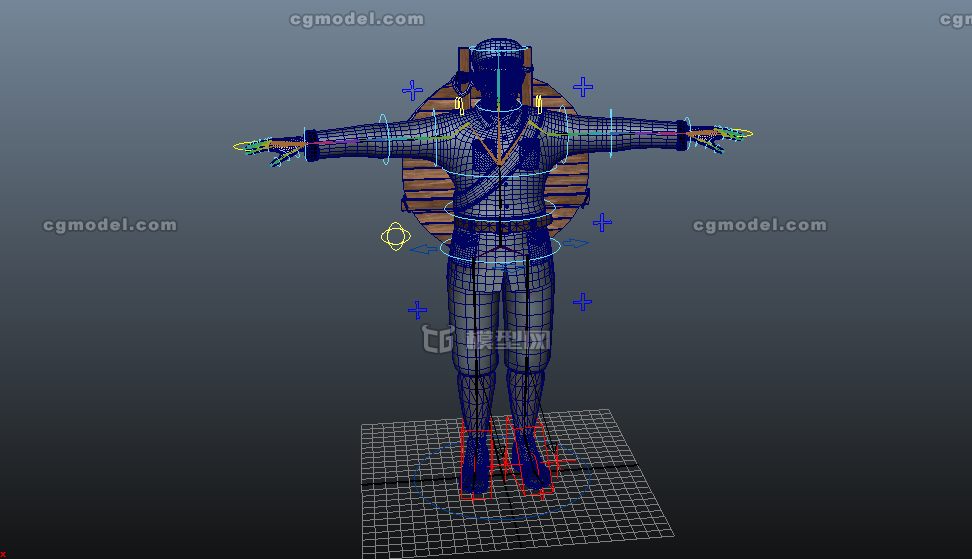Screen dimensions: 972x559
Task: Pick the blue cross locator beside the screen-right thigh
Action: coord(582,301)
